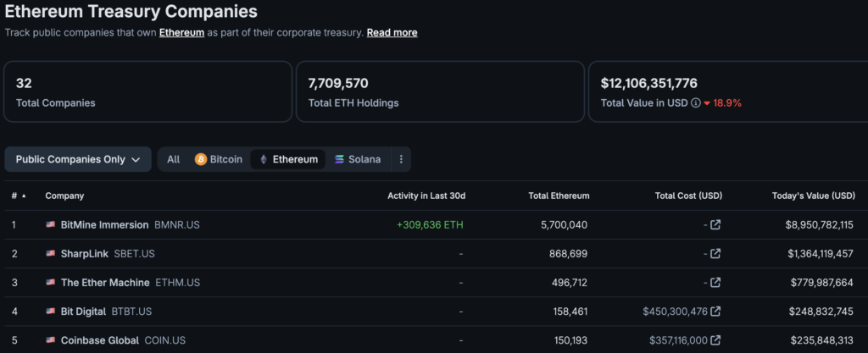Image resolution: width=868 pixels, height=353 pixels.
Task: Follow the Ethereum link in the description
Action: click(181, 33)
